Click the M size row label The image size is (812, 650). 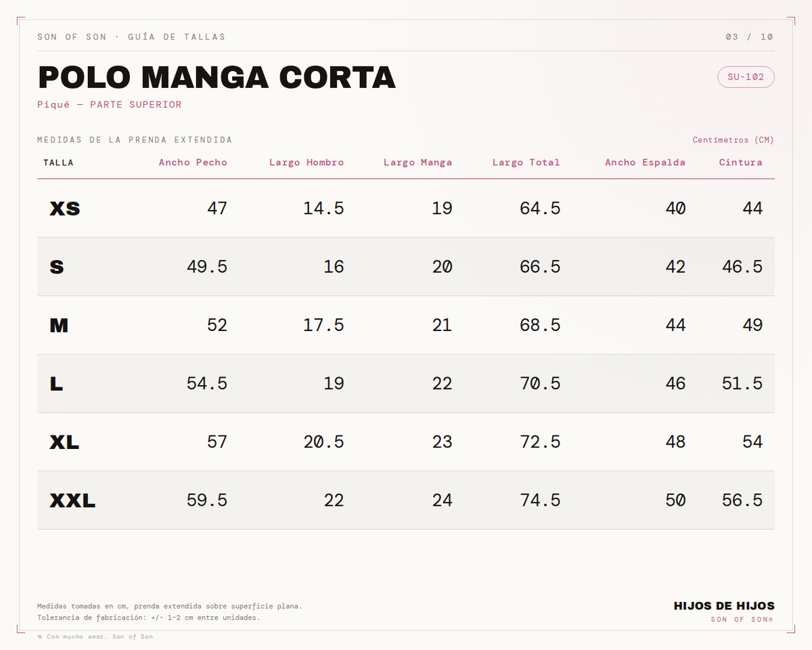59,326
